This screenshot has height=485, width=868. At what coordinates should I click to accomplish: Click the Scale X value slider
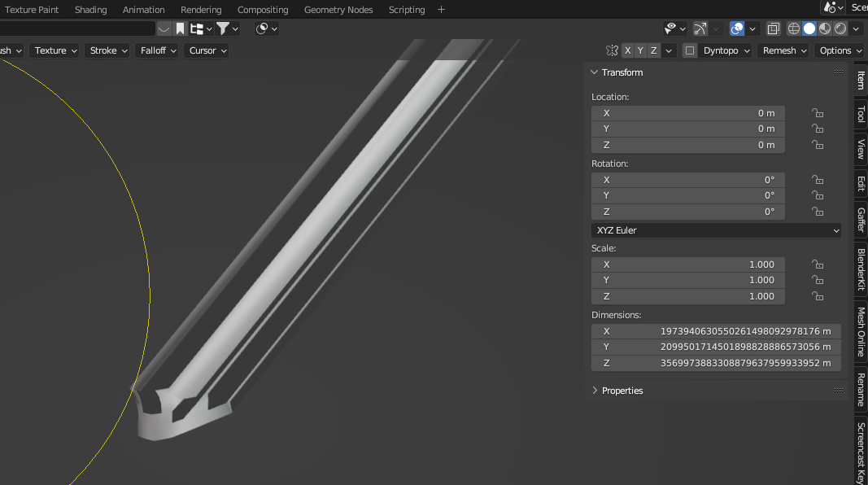pos(687,264)
